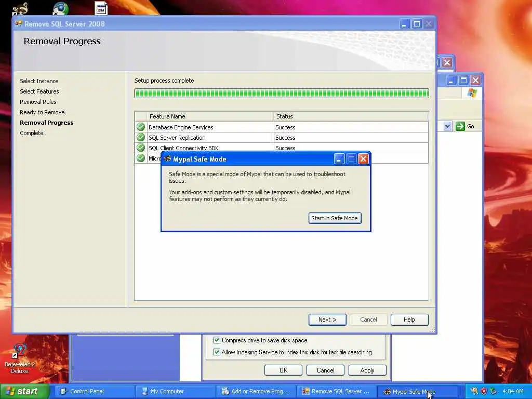Click the fourth row checkmark icon beside Micro
The image size is (532, 399).
140,158
